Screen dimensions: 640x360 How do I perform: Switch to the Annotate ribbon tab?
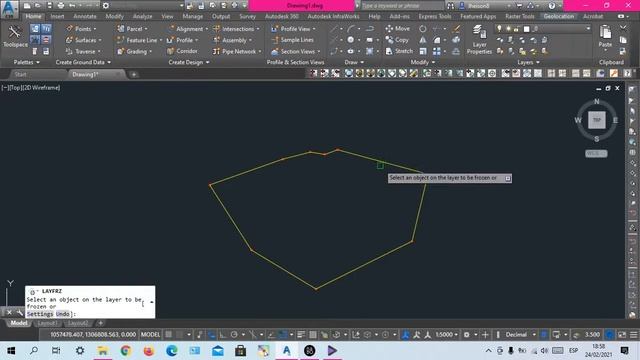click(84, 16)
